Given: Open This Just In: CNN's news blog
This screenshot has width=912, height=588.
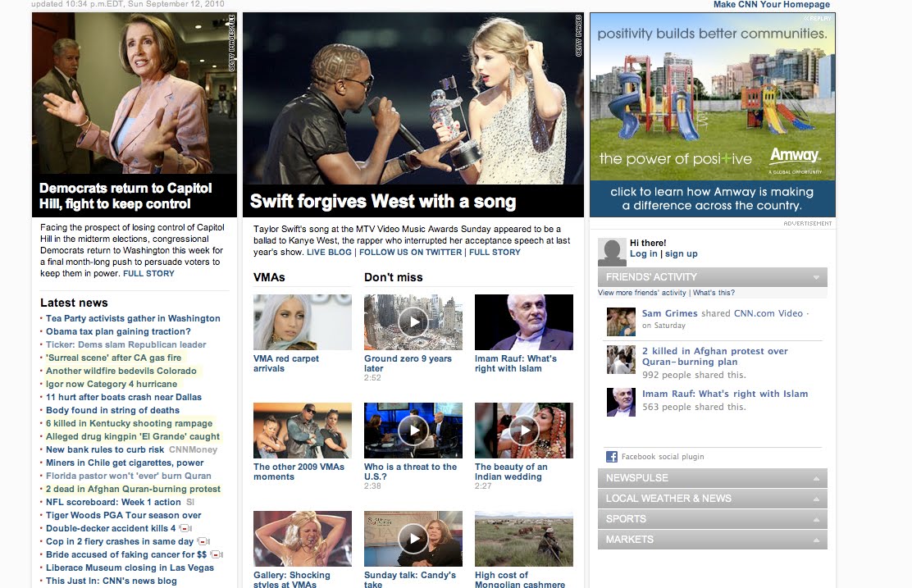Looking at the screenshot, I should click(x=111, y=581).
